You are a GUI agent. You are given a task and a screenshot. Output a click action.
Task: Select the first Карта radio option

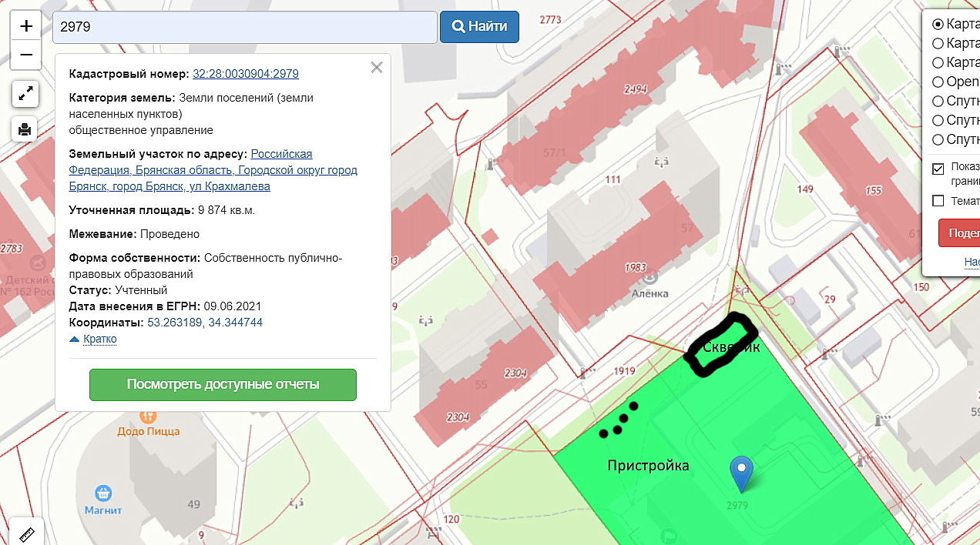click(938, 24)
